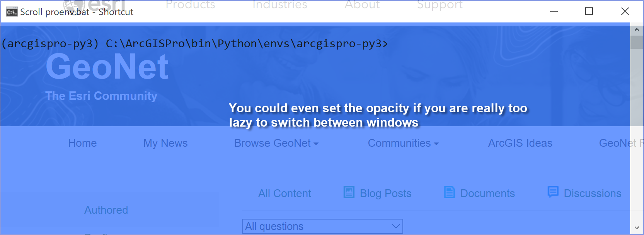The image size is (644, 235).
Task: Select the Documents filter tab
Action: (x=487, y=193)
